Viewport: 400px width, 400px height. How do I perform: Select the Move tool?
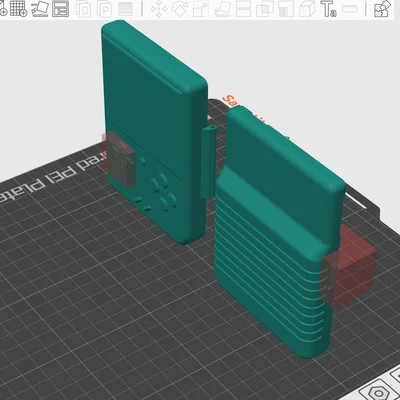coord(159,9)
